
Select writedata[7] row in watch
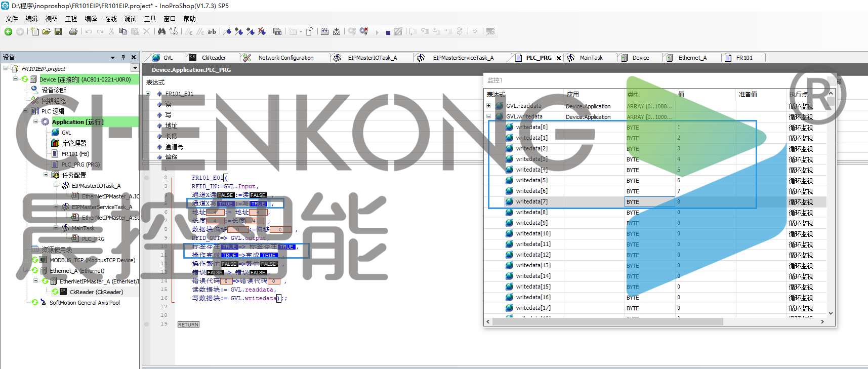point(655,201)
